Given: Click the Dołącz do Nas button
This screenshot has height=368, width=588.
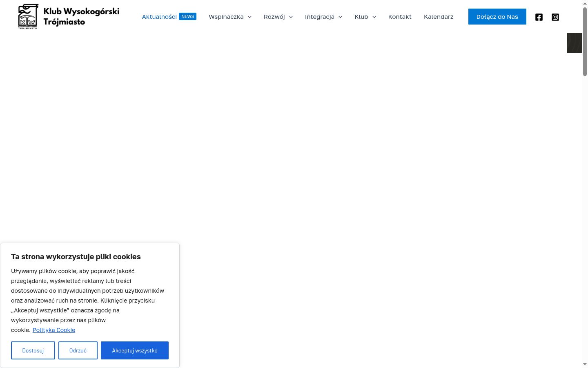Looking at the screenshot, I should [x=497, y=16].
